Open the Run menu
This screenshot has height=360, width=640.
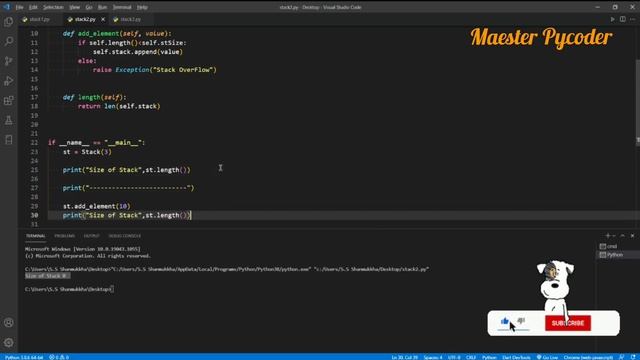tap(102, 7)
